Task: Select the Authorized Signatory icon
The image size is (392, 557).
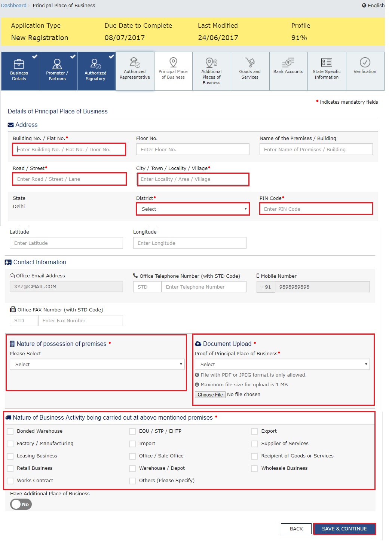Action: 95,64
